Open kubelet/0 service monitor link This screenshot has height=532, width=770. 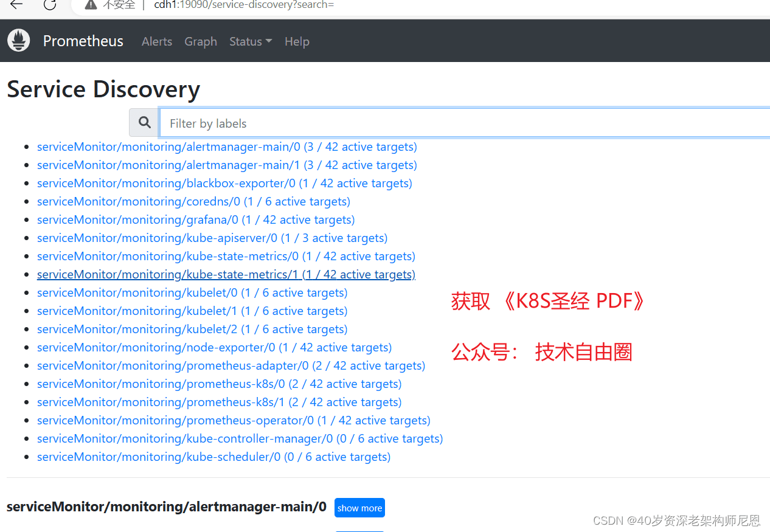click(x=192, y=292)
